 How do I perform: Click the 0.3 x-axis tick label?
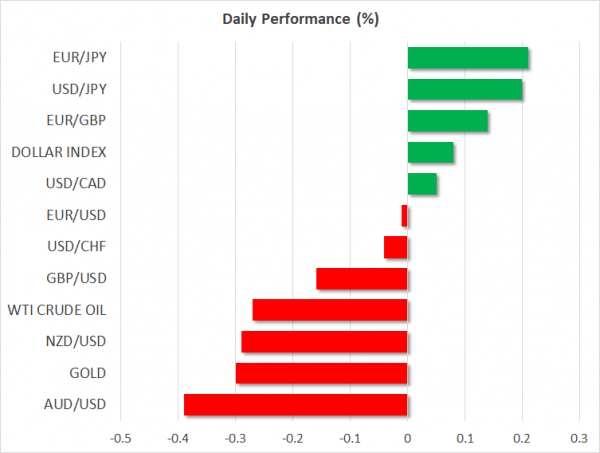578,438
